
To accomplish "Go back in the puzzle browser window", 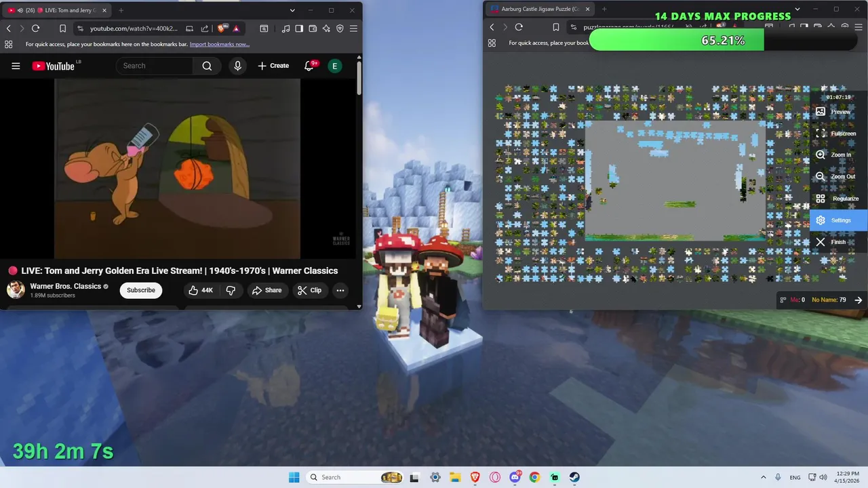I will pyautogui.click(x=492, y=27).
